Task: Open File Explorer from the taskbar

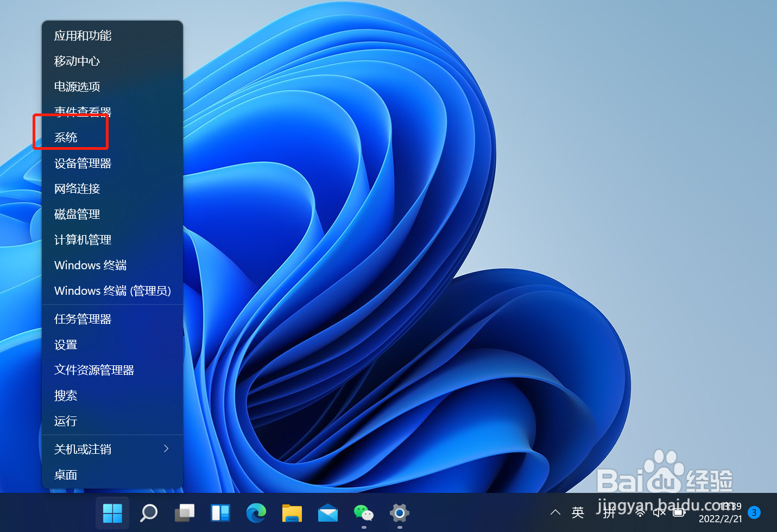Action: tap(292, 512)
